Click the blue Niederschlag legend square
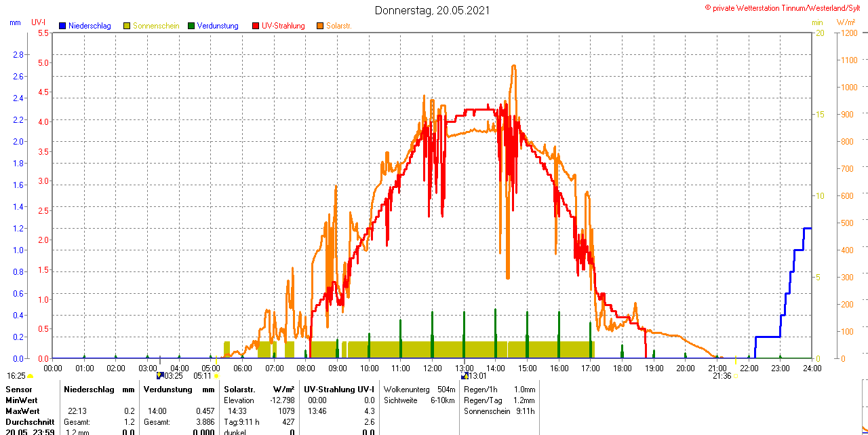Viewport: 868px width, 435px height. coord(62,26)
